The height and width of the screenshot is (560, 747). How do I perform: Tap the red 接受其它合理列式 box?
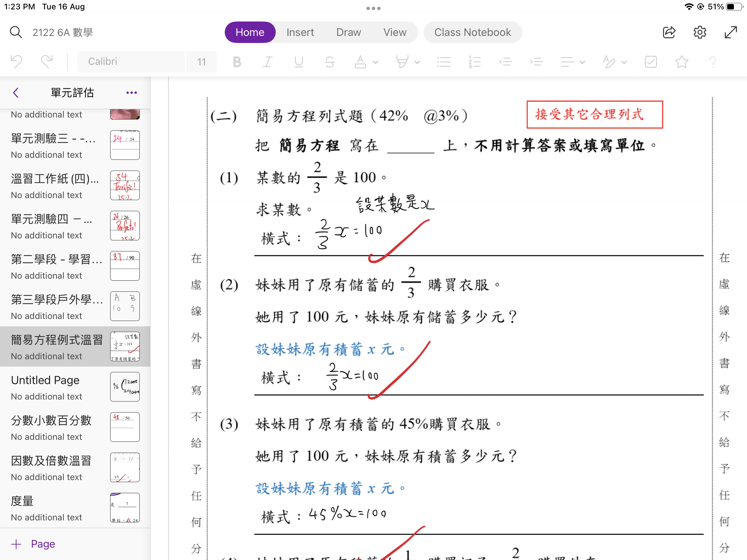tap(595, 114)
